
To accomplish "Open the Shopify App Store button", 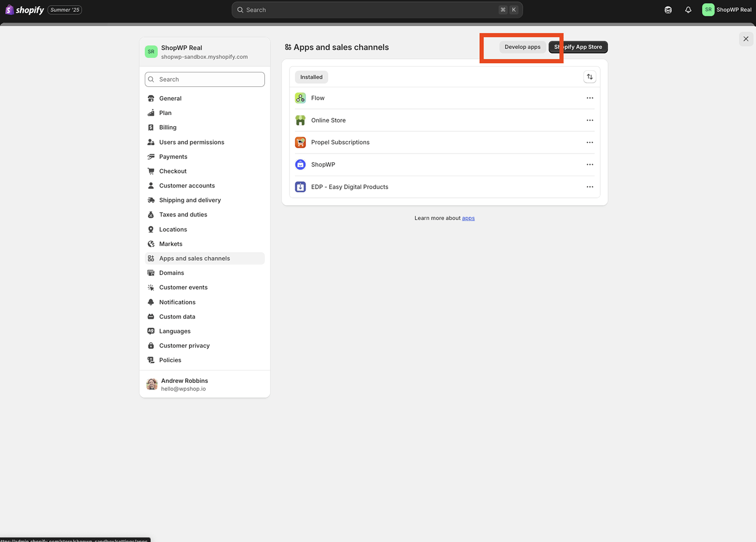I will 578,47.
